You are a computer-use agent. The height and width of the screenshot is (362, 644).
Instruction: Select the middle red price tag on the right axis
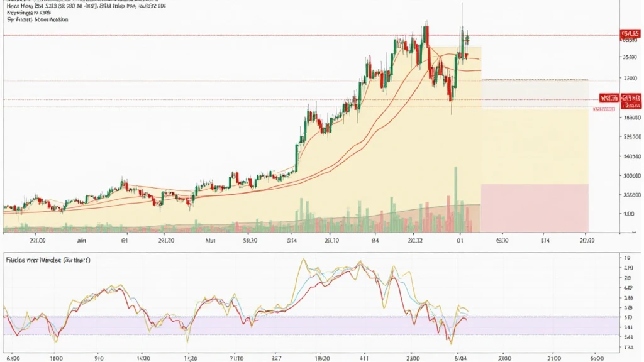(631, 99)
